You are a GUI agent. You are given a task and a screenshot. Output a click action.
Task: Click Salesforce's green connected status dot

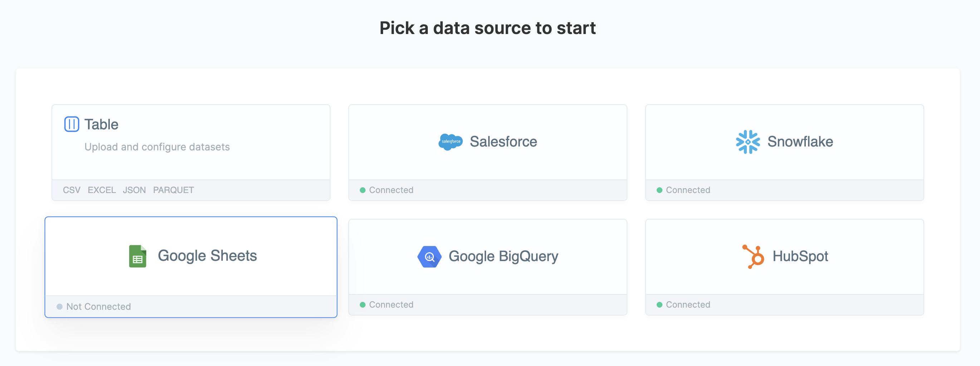click(x=363, y=190)
